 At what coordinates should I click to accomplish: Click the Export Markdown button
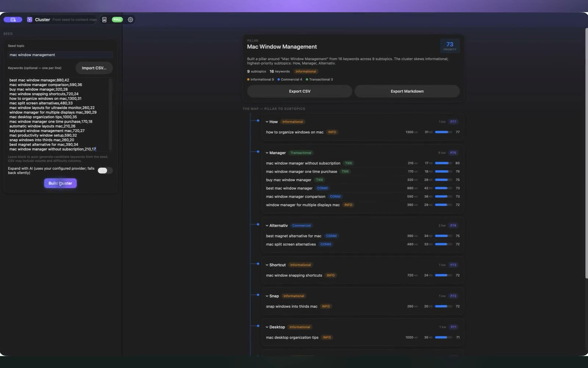pyautogui.click(x=407, y=91)
